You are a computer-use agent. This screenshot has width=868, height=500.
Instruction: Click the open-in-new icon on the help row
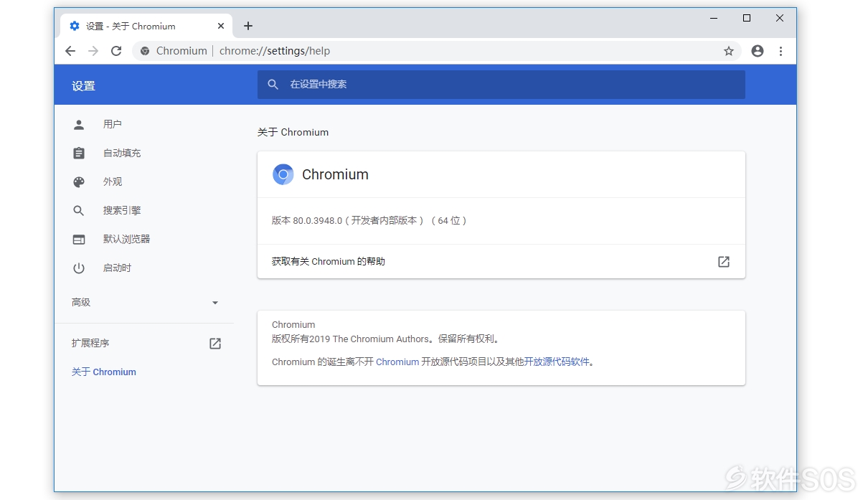coord(724,262)
